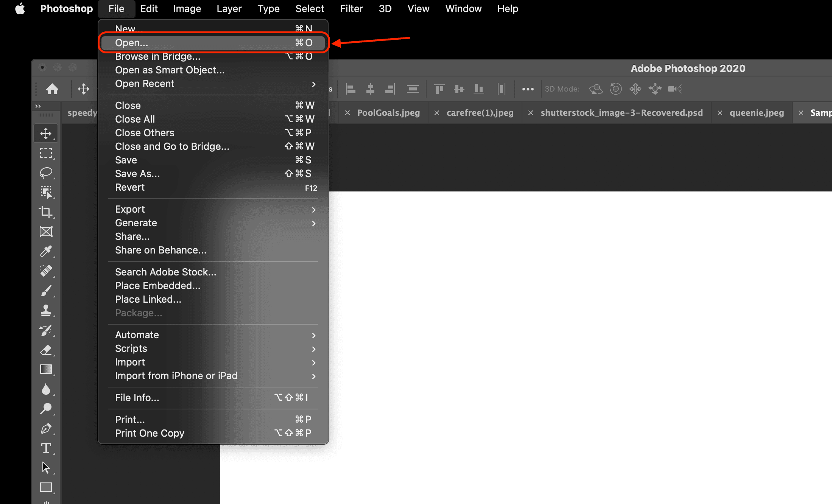832x504 pixels.
Task: Click Distribute horizontally icon in options bar
Action: click(502, 89)
